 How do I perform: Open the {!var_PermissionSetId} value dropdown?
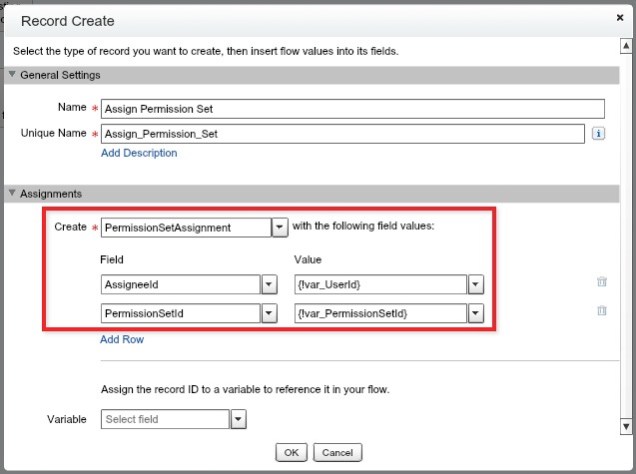(x=475, y=314)
